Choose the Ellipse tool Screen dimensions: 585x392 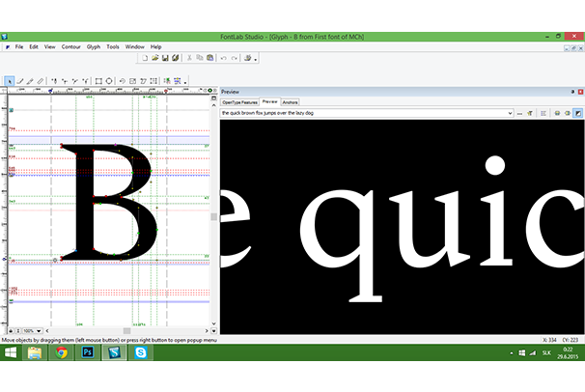(x=109, y=81)
